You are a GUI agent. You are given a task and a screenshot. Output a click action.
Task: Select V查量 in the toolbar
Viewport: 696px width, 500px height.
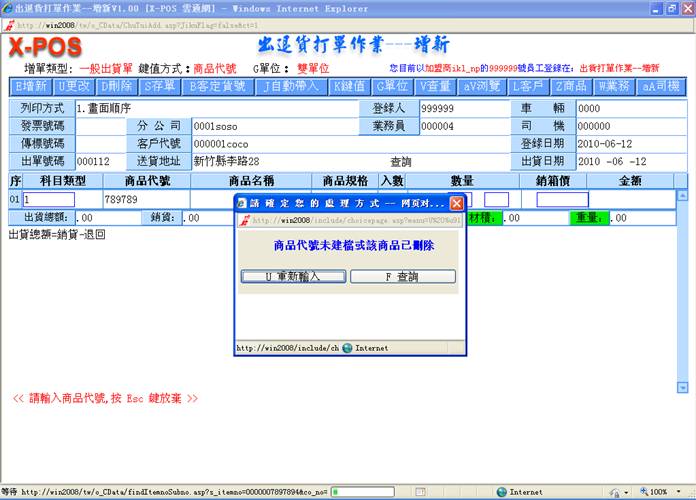coord(436,87)
